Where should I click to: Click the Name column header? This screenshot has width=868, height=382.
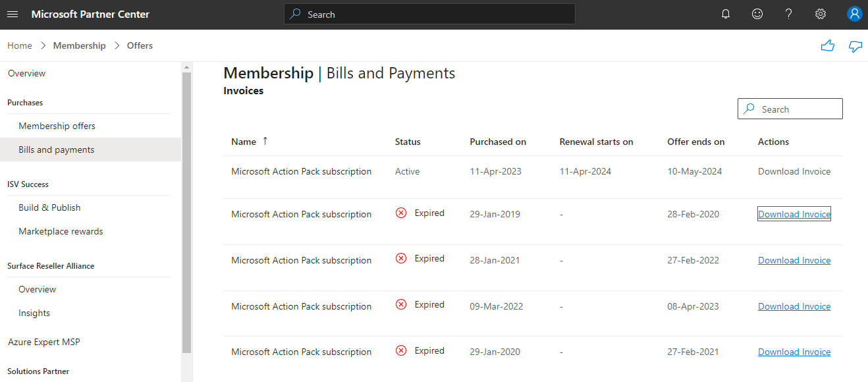(244, 142)
